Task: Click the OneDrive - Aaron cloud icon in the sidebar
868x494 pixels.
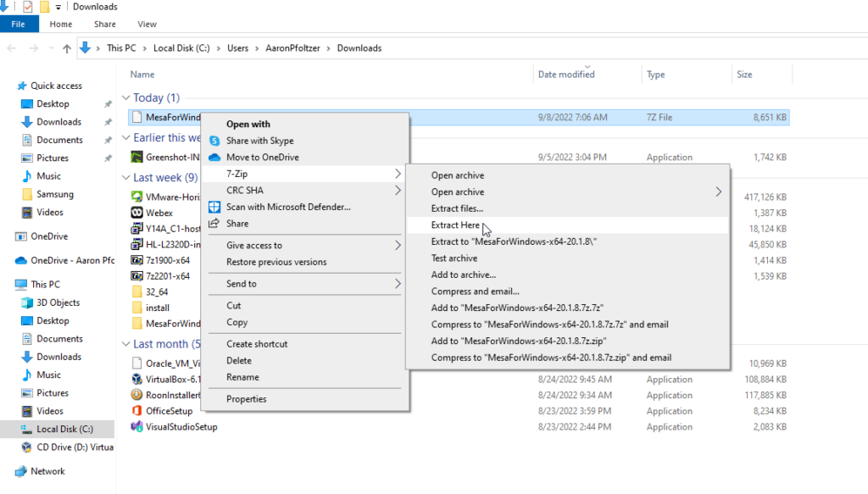Action: coord(21,260)
